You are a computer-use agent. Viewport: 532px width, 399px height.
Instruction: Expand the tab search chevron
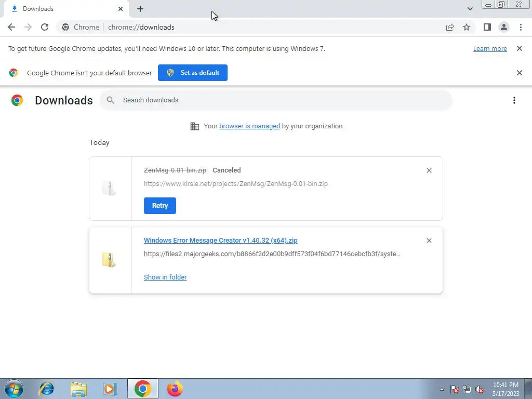tap(470, 9)
